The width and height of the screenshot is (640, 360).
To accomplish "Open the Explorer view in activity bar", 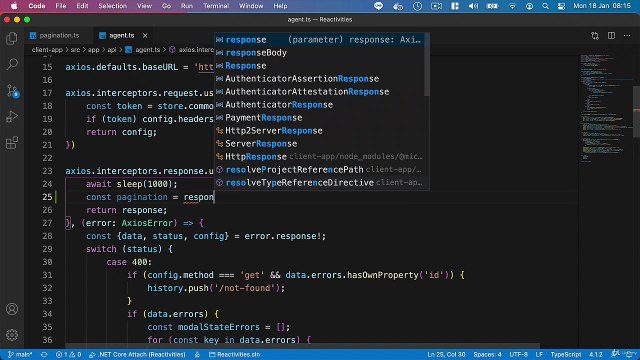I will tap(12, 38).
